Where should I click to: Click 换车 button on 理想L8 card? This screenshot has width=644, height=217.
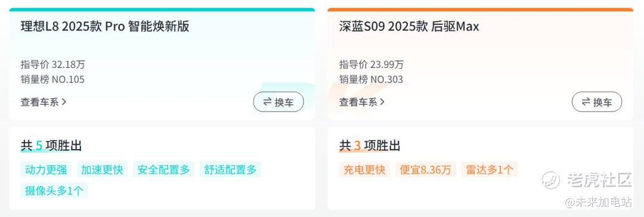pos(278,102)
